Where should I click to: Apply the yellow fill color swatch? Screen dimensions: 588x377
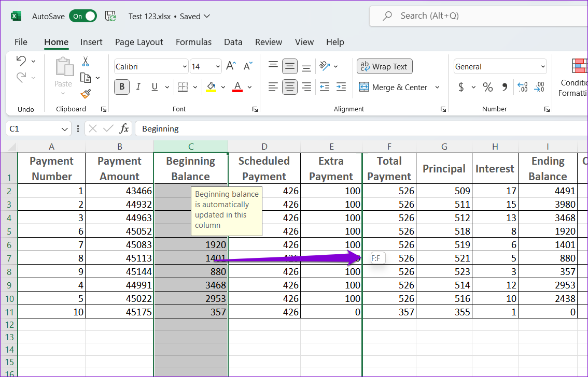pyautogui.click(x=211, y=87)
